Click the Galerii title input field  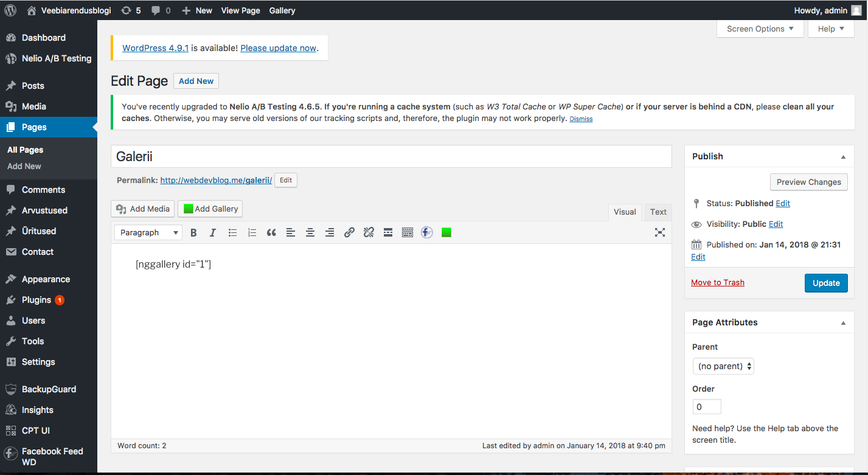coord(391,156)
